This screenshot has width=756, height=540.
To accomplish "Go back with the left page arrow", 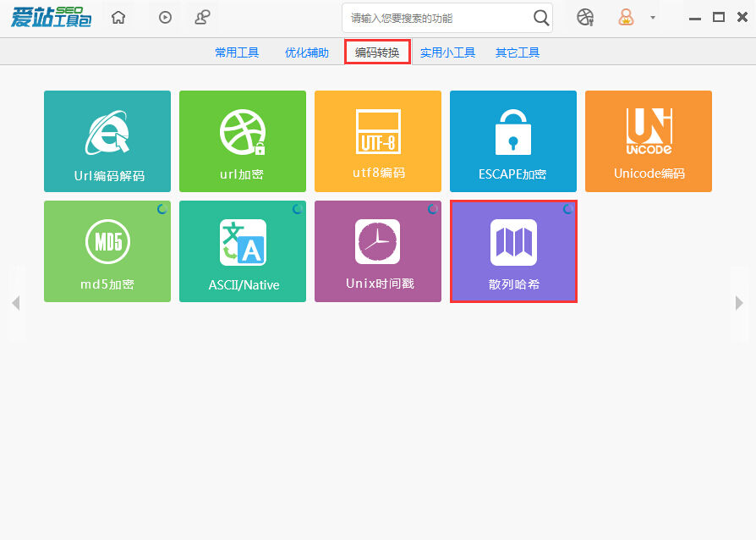I will click(x=15, y=302).
